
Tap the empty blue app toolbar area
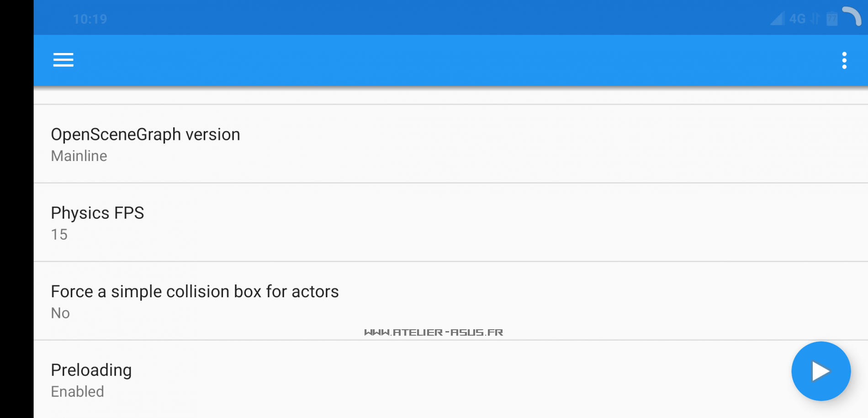tap(448, 60)
